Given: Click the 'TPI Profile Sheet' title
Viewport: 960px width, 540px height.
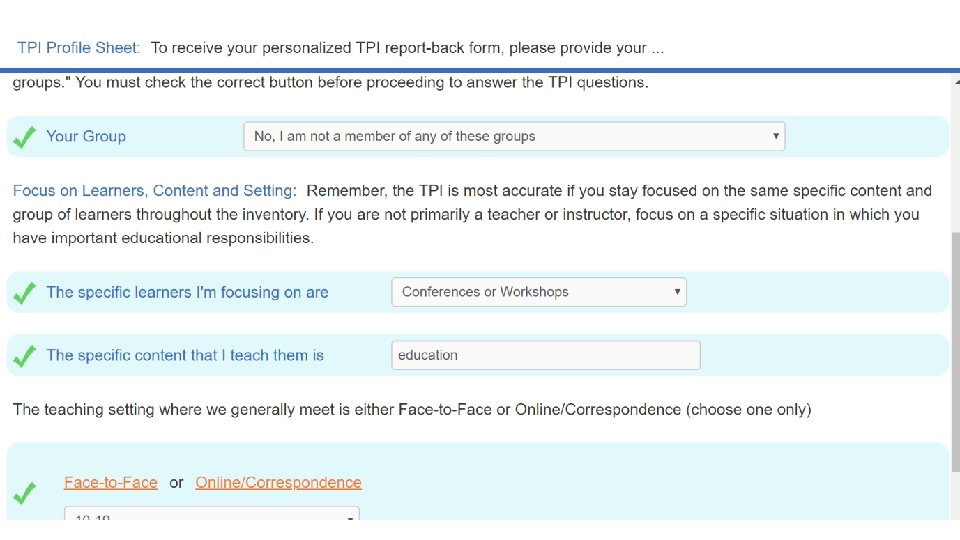Looking at the screenshot, I should 78,47.
